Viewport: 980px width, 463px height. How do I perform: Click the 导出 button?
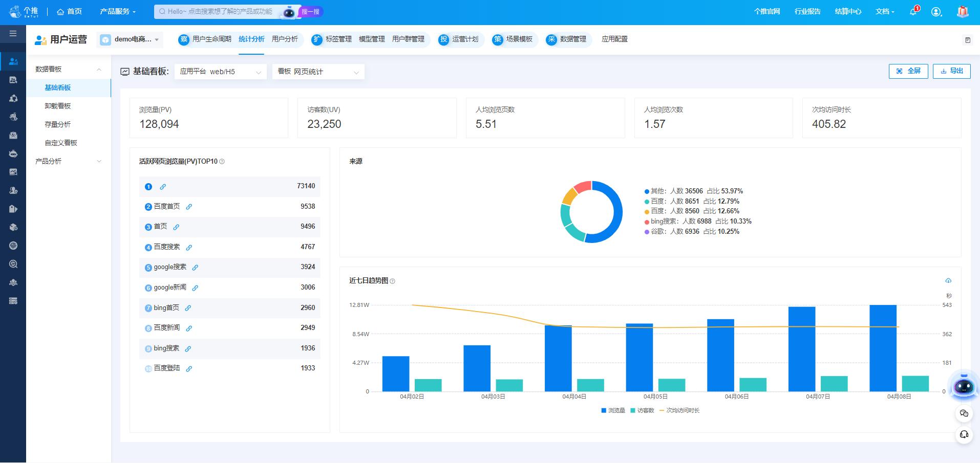coord(951,71)
